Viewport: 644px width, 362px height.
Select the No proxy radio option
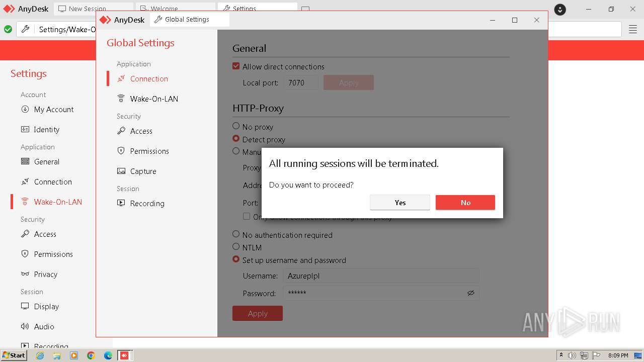[x=236, y=126]
